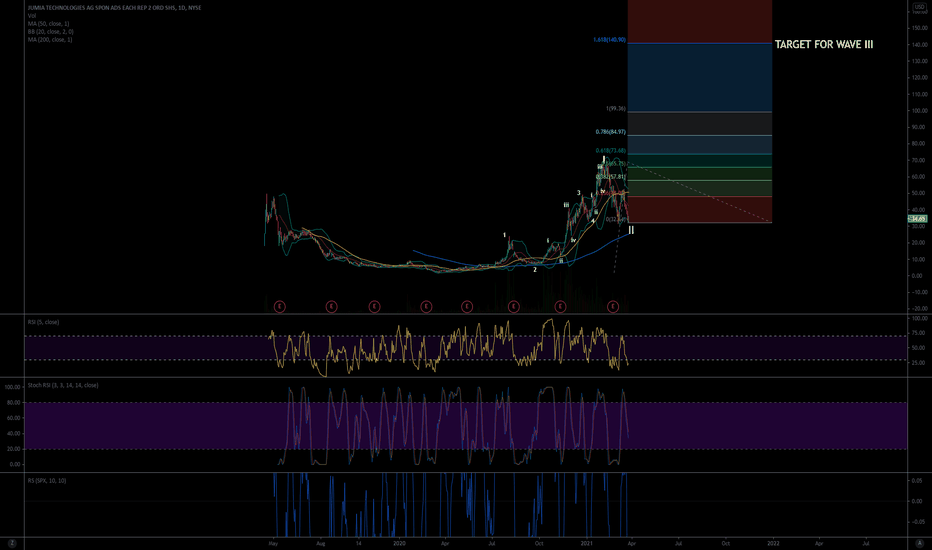Click the RSI (5, close) pane label
This screenshot has height=550, width=932.
[x=43, y=322]
